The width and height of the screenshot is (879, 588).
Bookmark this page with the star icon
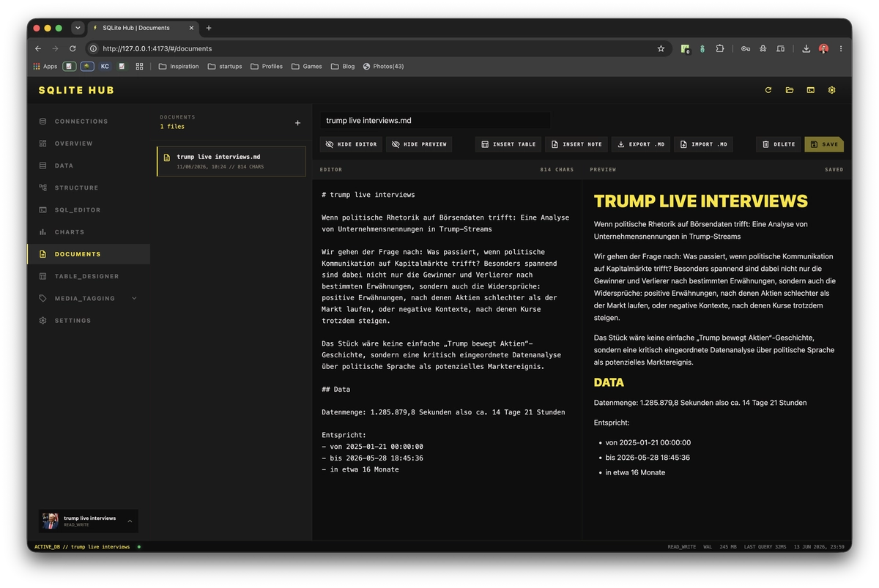point(661,48)
